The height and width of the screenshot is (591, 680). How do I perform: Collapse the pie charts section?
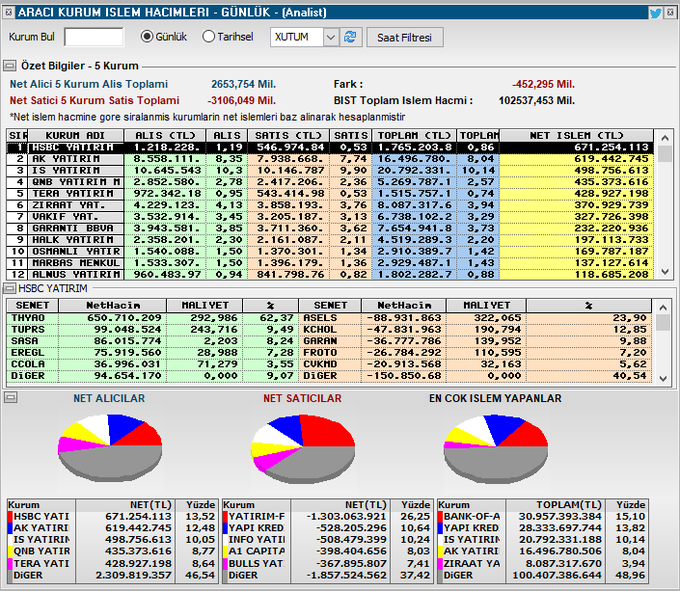pyautogui.click(x=11, y=396)
